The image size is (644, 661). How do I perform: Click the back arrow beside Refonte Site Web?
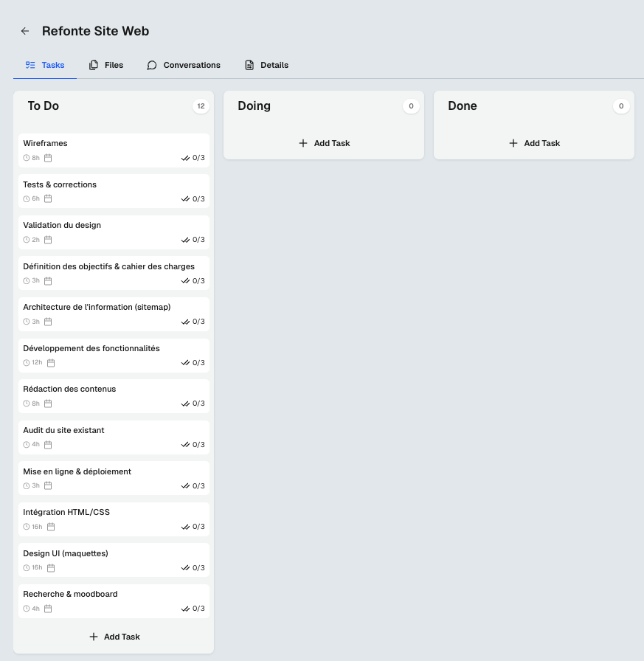(25, 31)
